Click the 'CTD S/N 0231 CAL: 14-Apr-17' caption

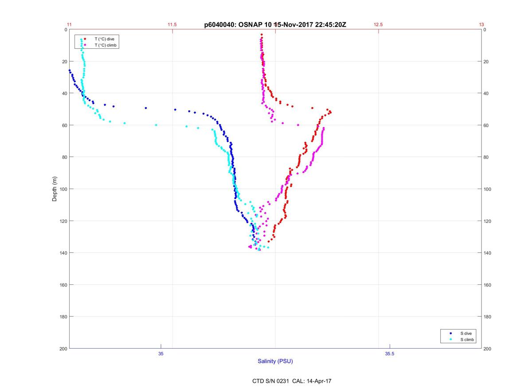point(292,380)
